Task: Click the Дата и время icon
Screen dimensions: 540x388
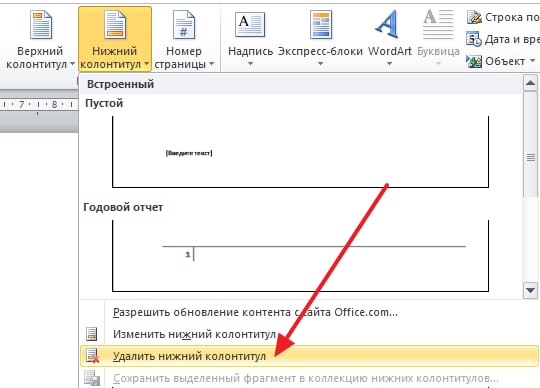Action: point(474,39)
